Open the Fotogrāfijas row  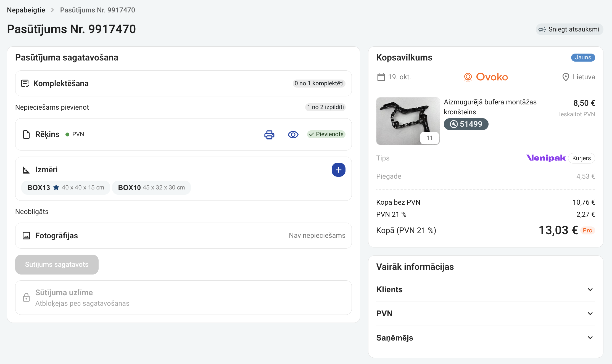pos(183,236)
